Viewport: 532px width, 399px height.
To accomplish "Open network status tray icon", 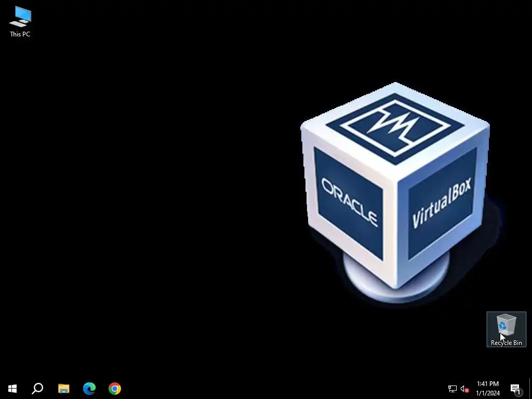I will pos(453,389).
